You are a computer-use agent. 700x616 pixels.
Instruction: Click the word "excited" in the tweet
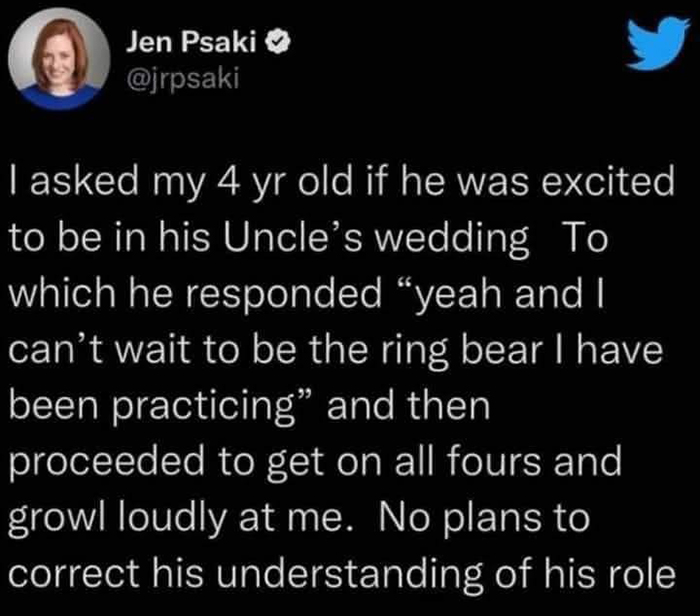click(608, 181)
